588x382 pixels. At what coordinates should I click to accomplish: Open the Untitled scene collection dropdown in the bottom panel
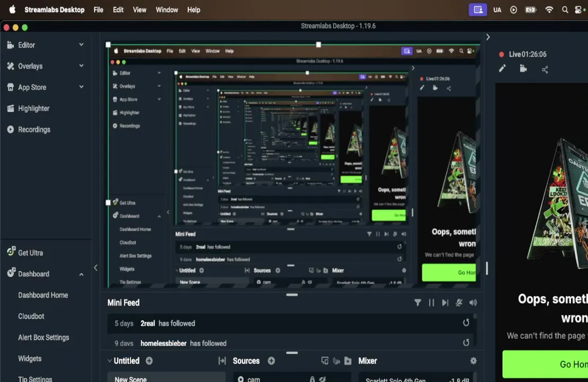[124, 361]
